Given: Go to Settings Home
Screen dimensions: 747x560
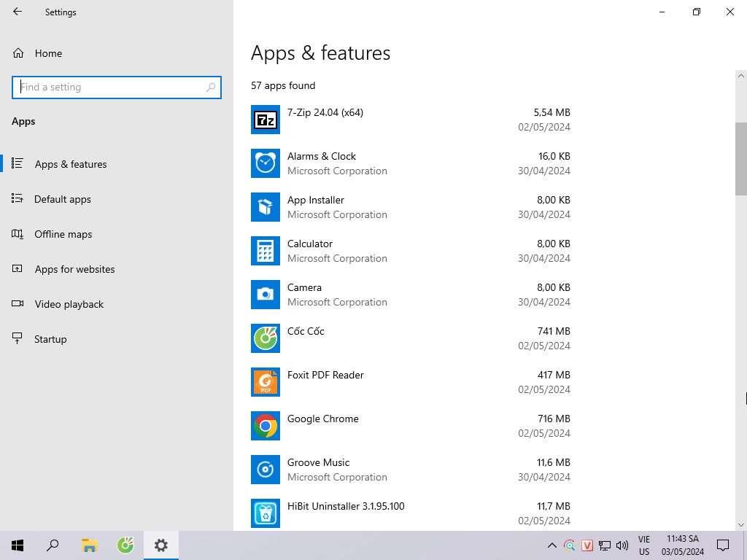Looking at the screenshot, I should coord(48,53).
